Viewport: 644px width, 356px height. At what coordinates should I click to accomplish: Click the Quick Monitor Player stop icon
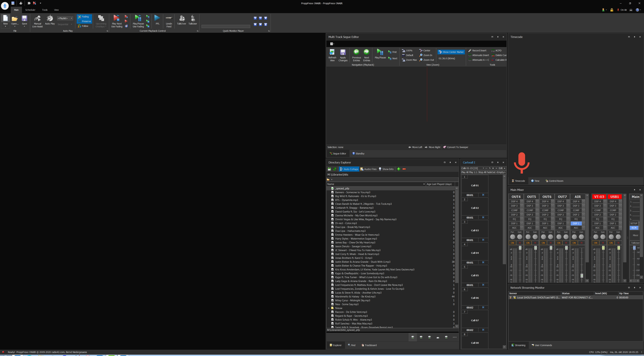[x=266, y=18]
